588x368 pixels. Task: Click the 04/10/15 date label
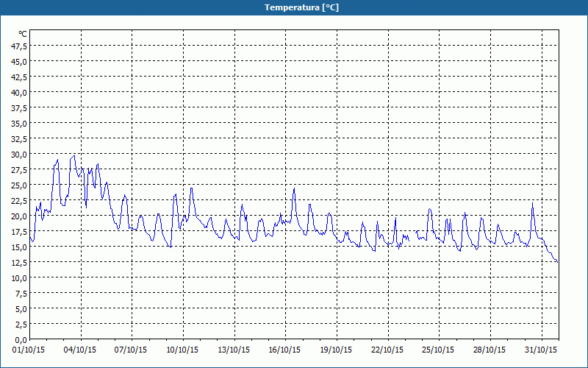(80, 350)
